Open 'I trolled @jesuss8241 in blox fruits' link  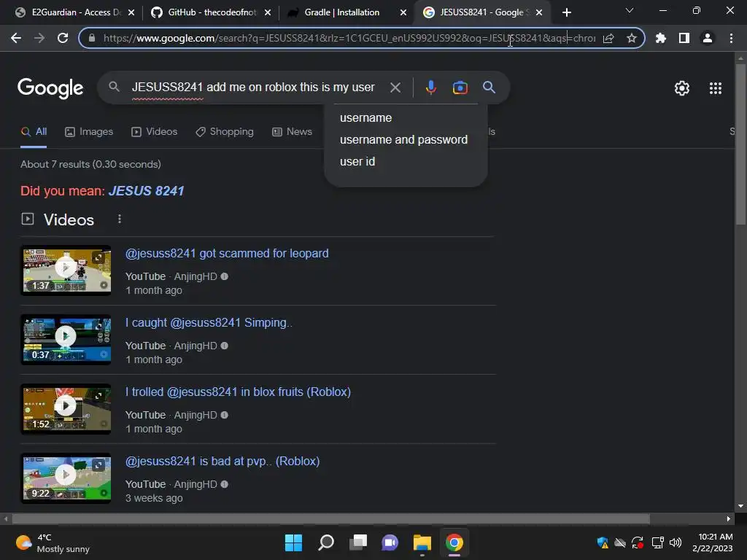238,392
